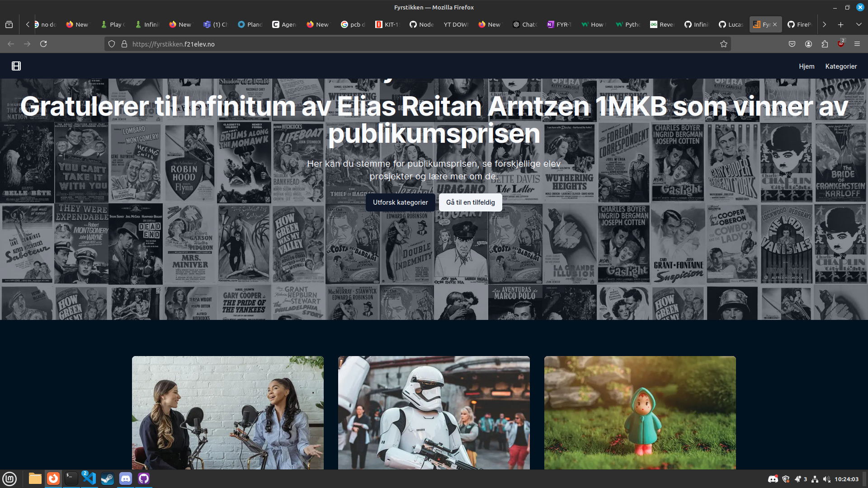Open the Files folder in taskbar
Viewport: 868px width, 488px height.
pos(35,479)
